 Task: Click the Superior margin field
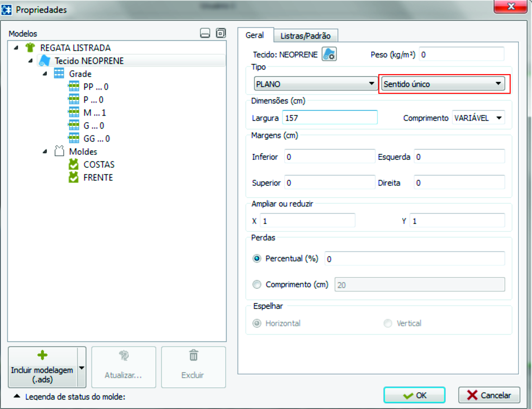(330, 182)
